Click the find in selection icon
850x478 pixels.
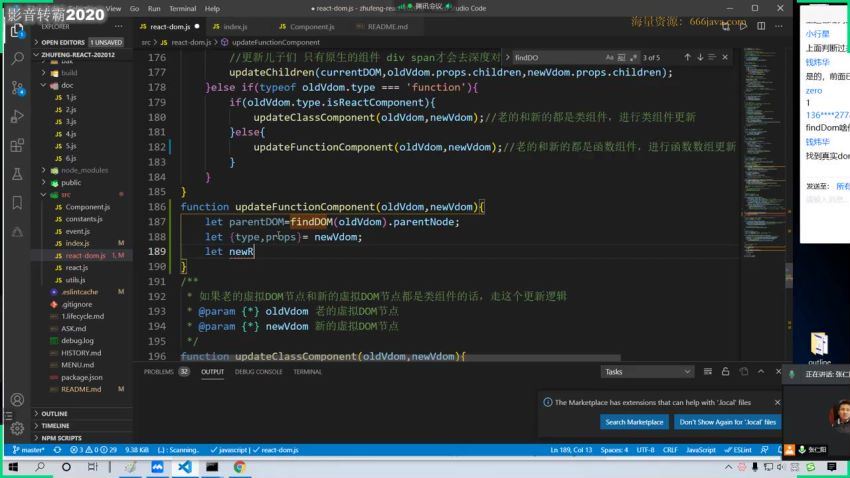[712, 57]
